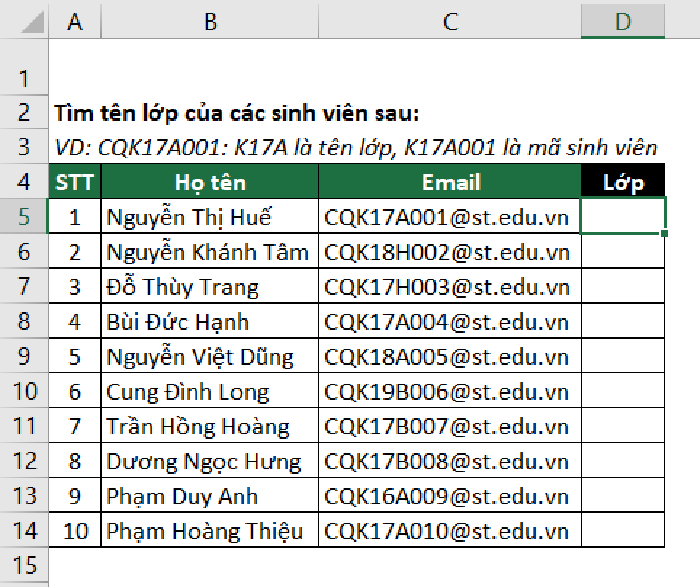Select row 3 header
The height and width of the screenshot is (587, 700).
(x=24, y=147)
